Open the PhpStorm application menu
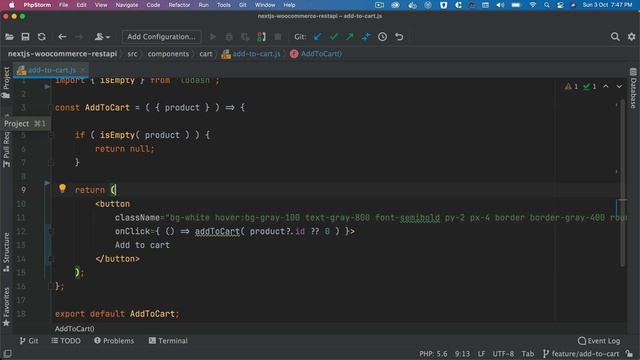 pyautogui.click(x=37, y=5)
